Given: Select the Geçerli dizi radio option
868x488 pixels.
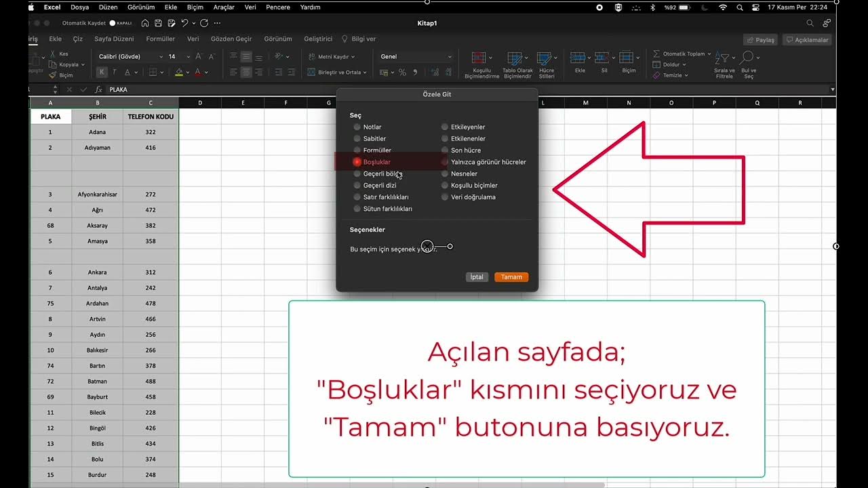Looking at the screenshot, I should pos(357,185).
